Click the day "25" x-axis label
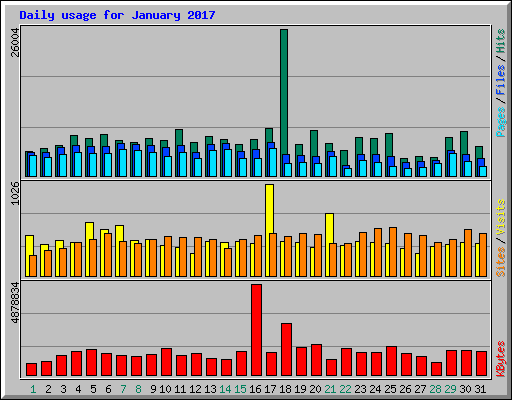Viewport: 512px width, 400px height. click(390, 389)
